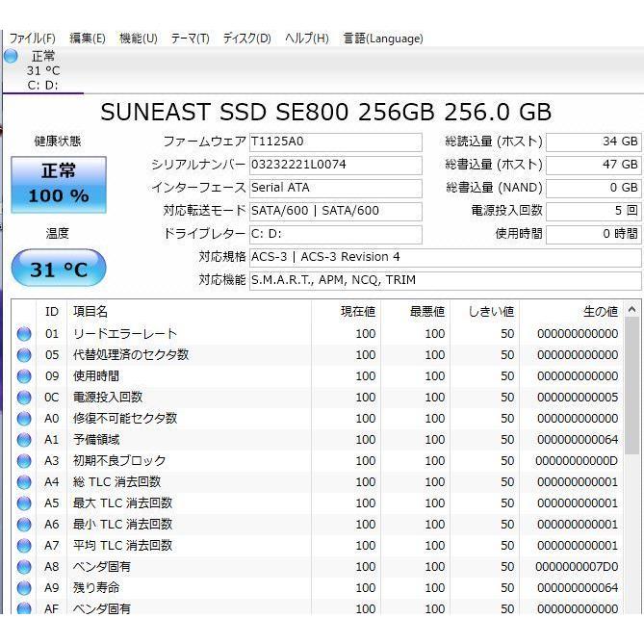Open the ファイル(F) menu

click(32, 39)
